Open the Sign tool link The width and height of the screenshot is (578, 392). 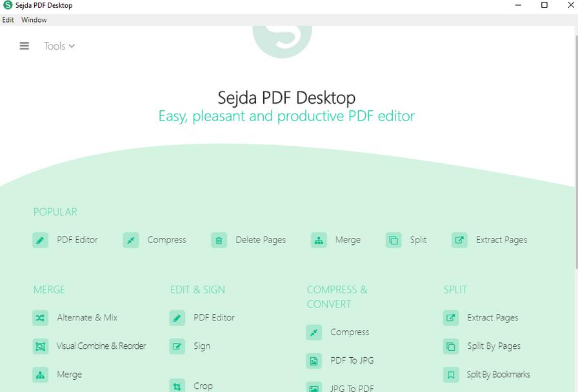coord(202,346)
